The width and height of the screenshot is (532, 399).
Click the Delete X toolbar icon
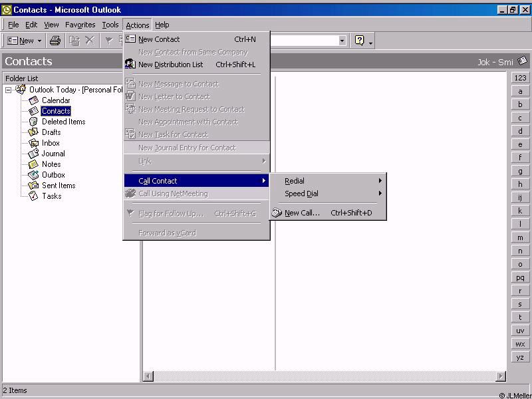coord(90,41)
